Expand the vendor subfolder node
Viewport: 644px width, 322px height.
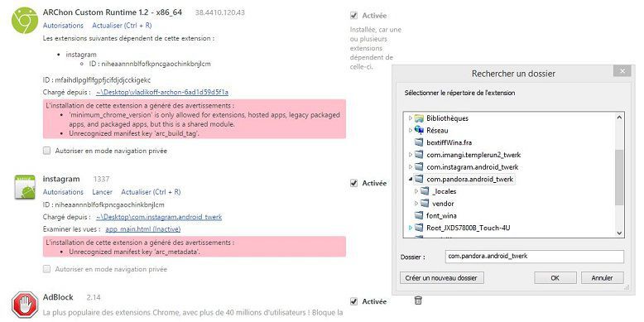pyautogui.click(x=416, y=204)
